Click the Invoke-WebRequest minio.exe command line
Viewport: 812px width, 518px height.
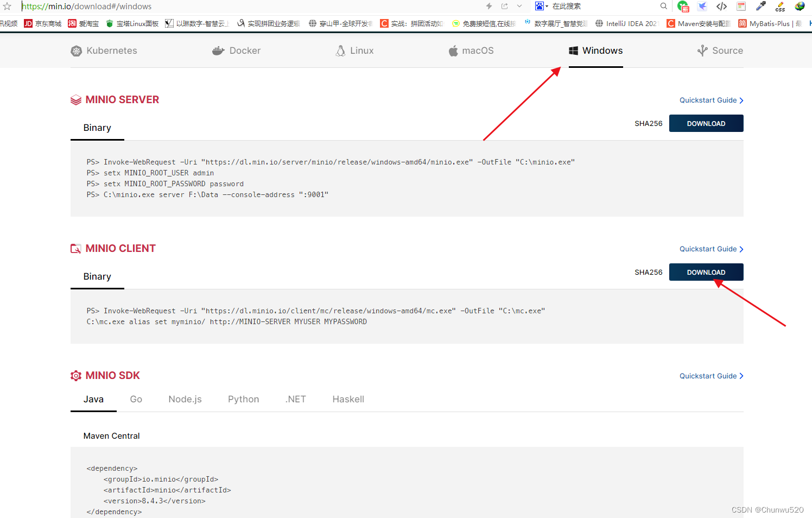(x=331, y=162)
